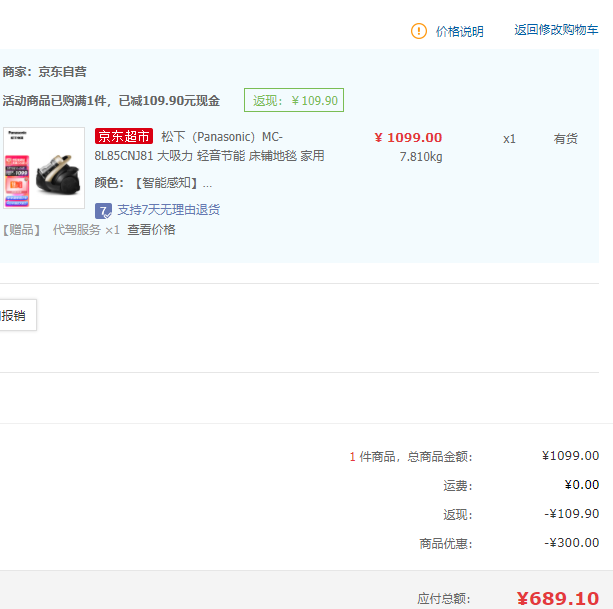Screen dimensions: 613x609
Task: Open the 松下 Panasonic MC-8L85CNJ81 product title
Action: point(209,146)
